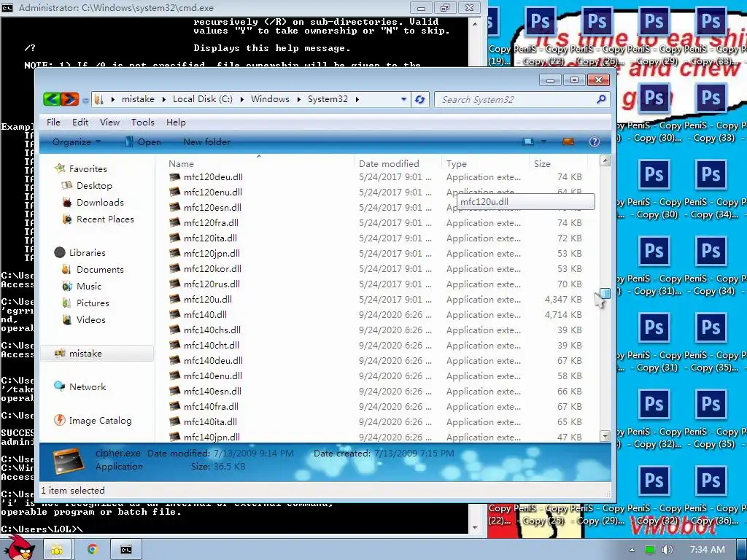Screen dimensions: 747x560
Task: Click New folder in toolbar
Action: [206, 141]
